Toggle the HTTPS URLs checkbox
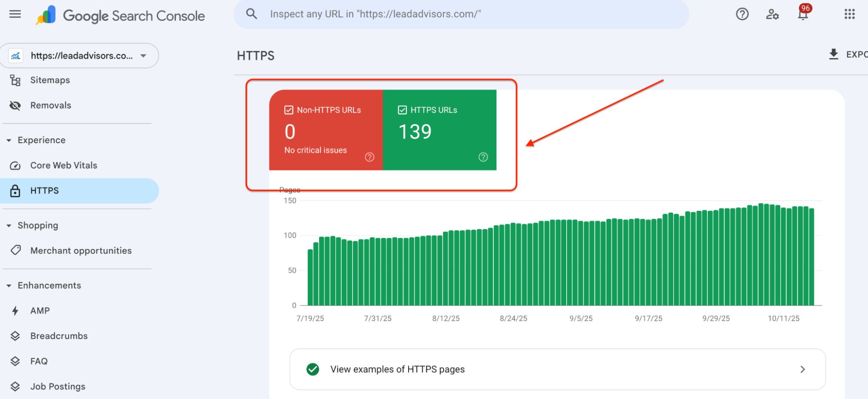Viewport: 868px width, 399px height. click(x=403, y=110)
